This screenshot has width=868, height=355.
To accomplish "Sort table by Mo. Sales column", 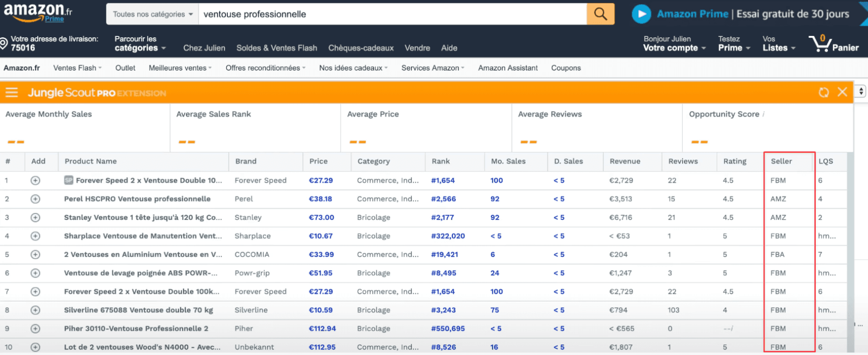I will [x=508, y=161].
